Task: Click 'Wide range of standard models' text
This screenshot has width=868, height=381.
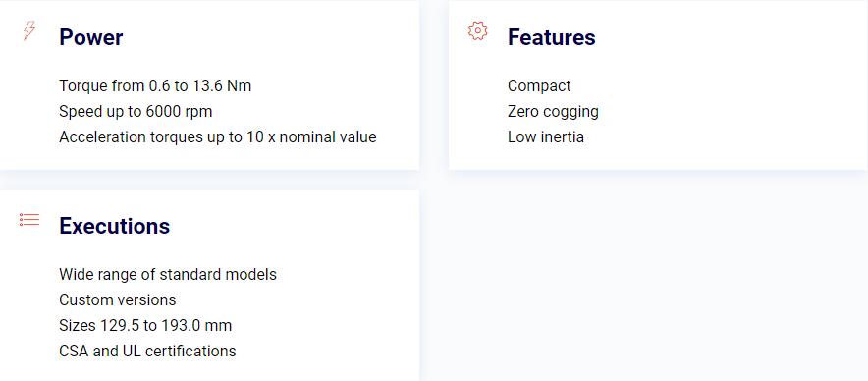Action: [x=168, y=274]
